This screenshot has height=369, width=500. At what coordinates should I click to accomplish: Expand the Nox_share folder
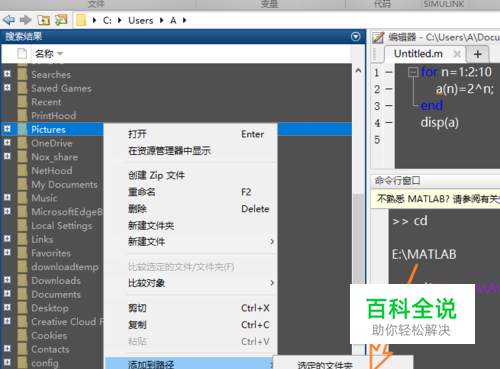[7, 156]
